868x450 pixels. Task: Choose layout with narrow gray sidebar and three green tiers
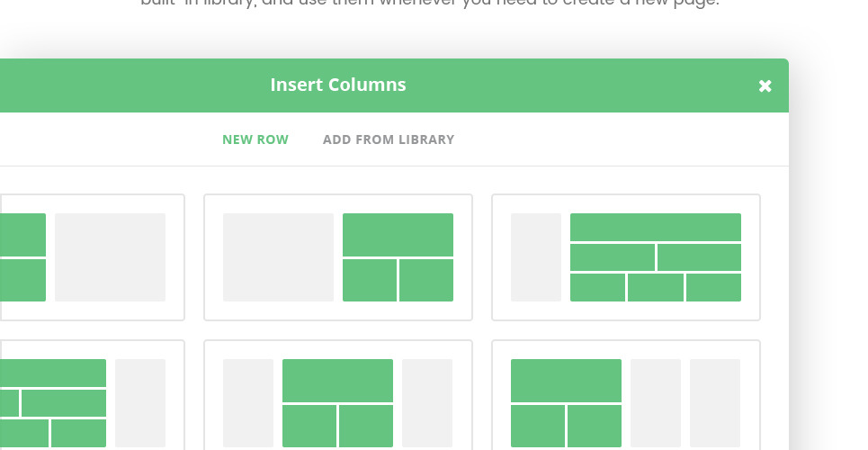pos(625,257)
